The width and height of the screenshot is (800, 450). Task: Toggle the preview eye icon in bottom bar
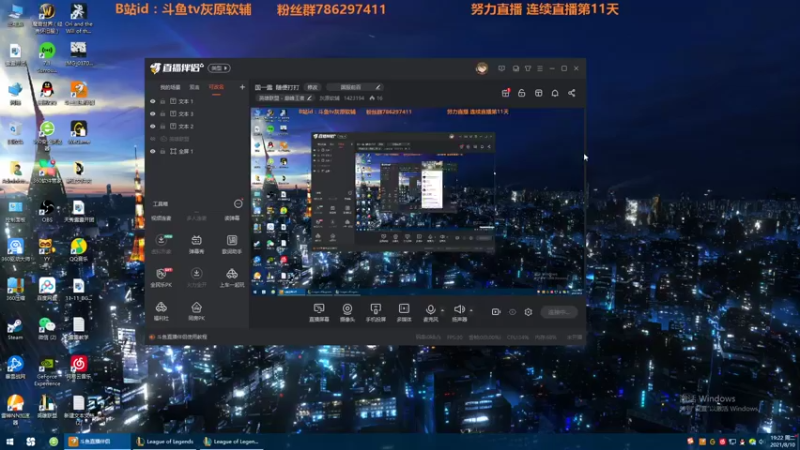(x=512, y=312)
